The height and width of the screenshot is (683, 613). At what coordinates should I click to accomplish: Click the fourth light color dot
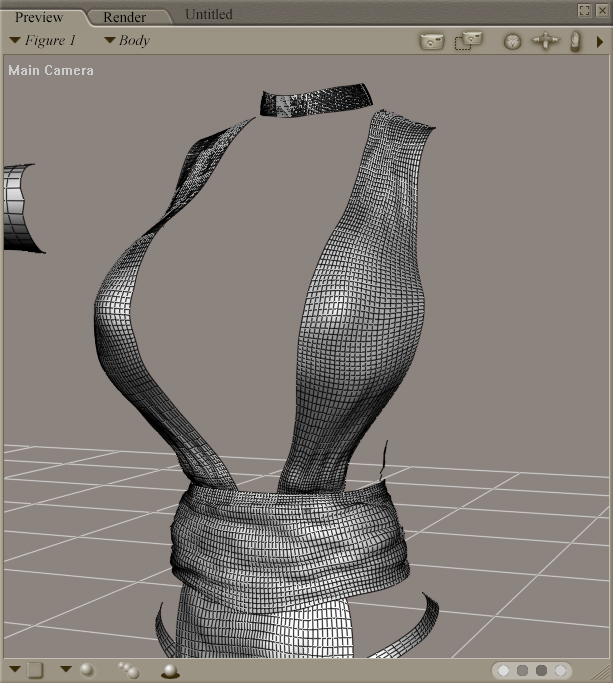click(561, 670)
